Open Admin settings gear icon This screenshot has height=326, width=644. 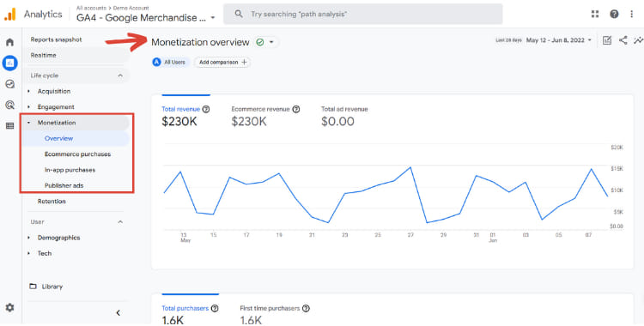click(x=9, y=307)
